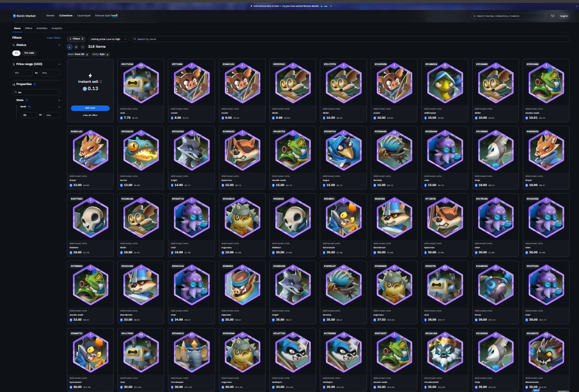579x392 pixels.
Task: Collapse the Status filter section
Action: click(59, 45)
